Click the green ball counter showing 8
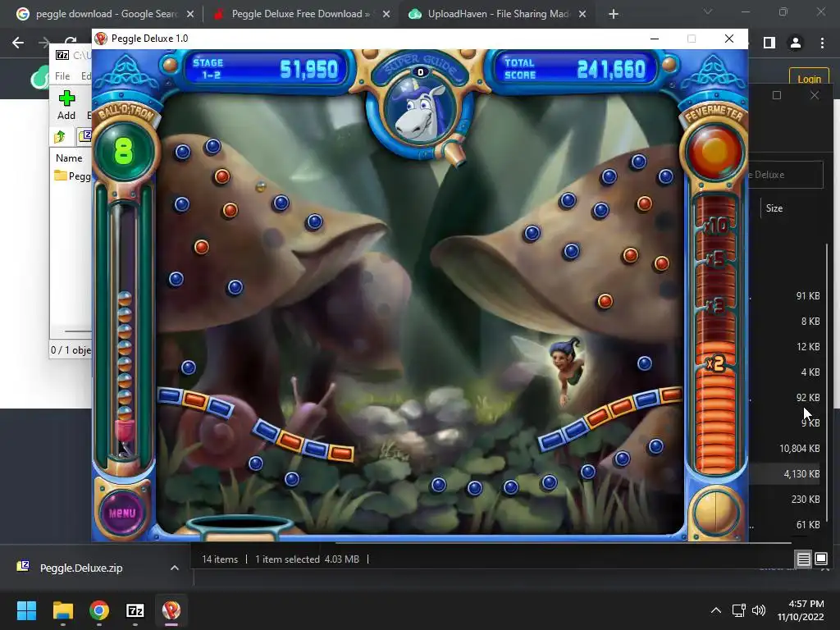Viewport: 840px width, 630px height. tap(124, 151)
